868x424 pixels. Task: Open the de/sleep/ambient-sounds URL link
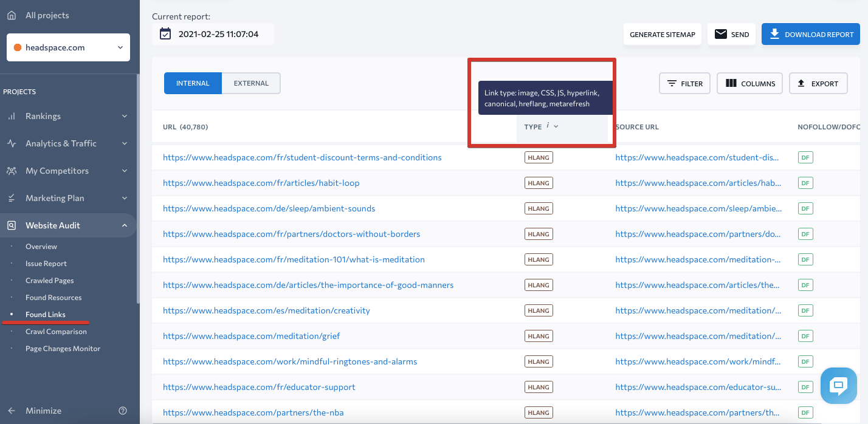click(269, 208)
